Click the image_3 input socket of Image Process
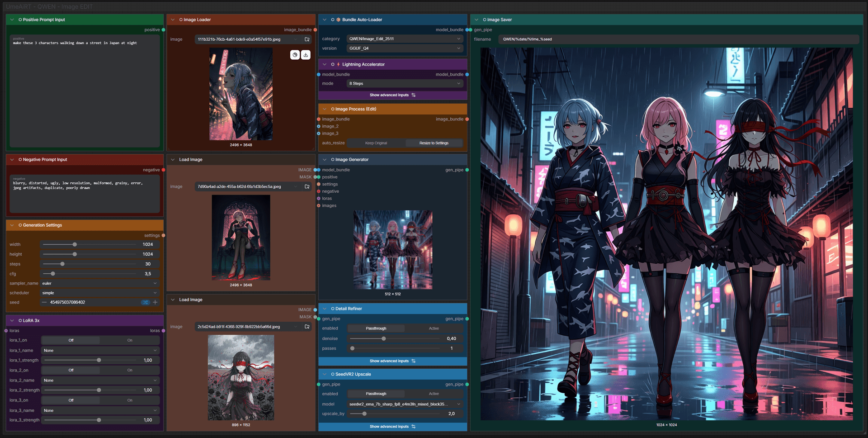868x438 pixels. [x=319, y=133]
